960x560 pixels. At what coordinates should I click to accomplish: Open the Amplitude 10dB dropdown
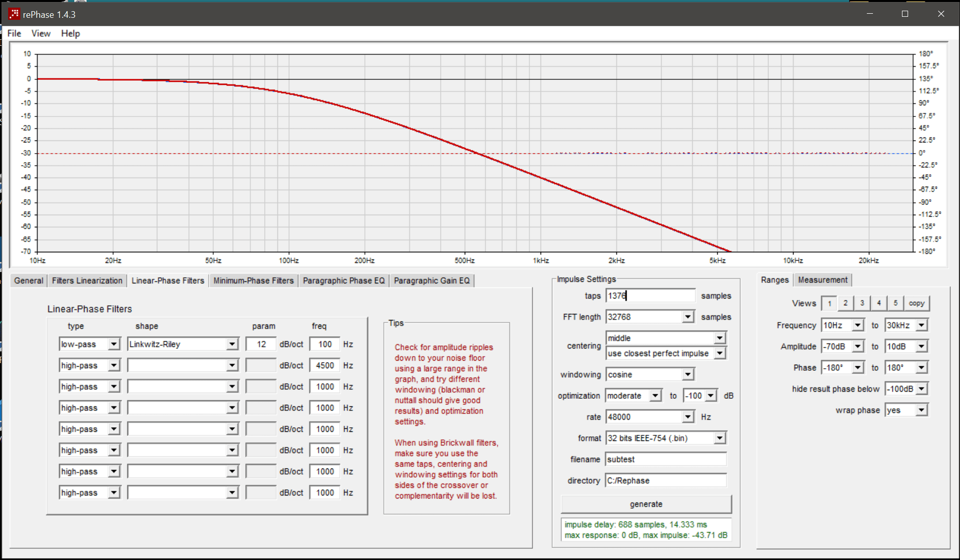[922, 346]
